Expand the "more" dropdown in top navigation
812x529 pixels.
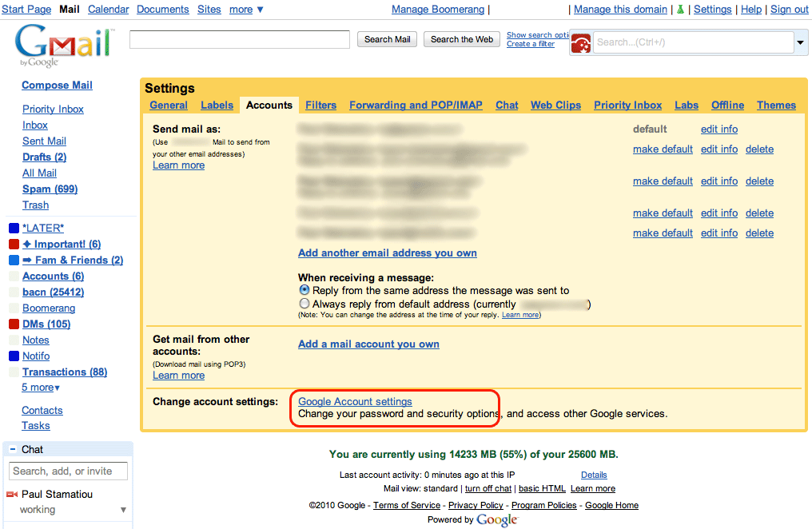(246, 10)
